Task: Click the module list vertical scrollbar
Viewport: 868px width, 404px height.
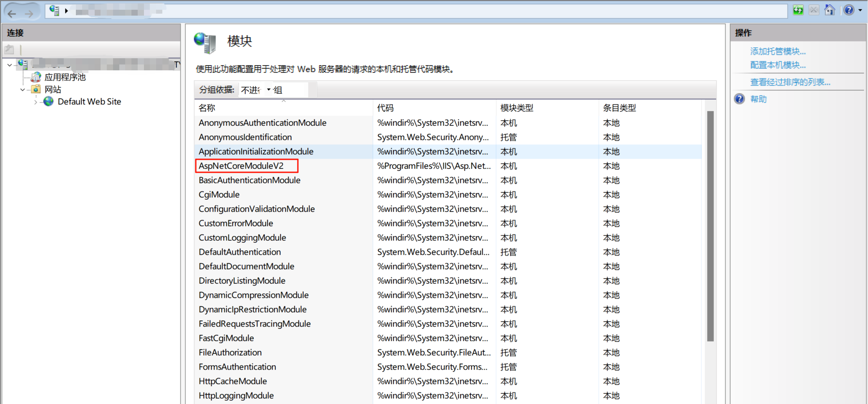Action: (710, 227)
